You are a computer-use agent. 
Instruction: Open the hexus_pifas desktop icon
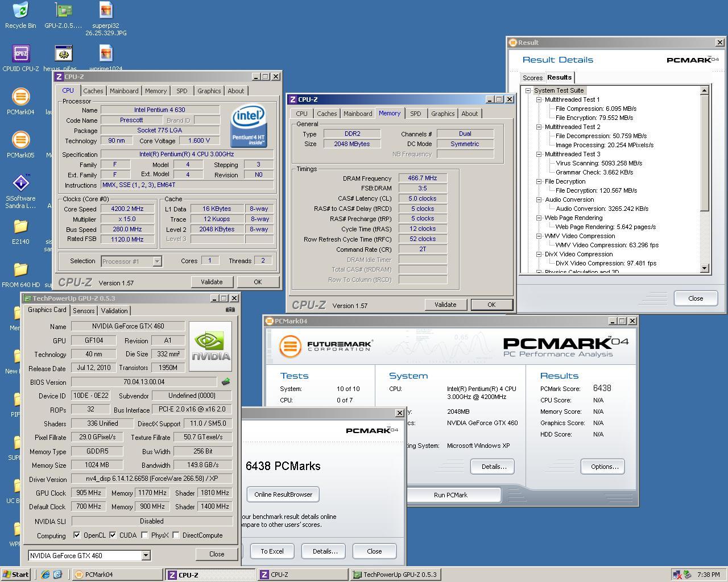coord(63,59)
